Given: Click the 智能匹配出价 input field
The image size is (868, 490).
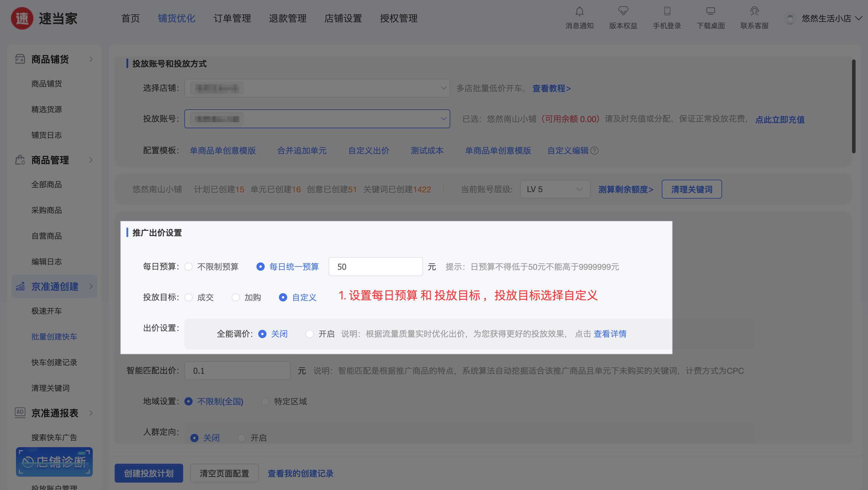Looking at the screenshot, I should [x=237, y=371].
